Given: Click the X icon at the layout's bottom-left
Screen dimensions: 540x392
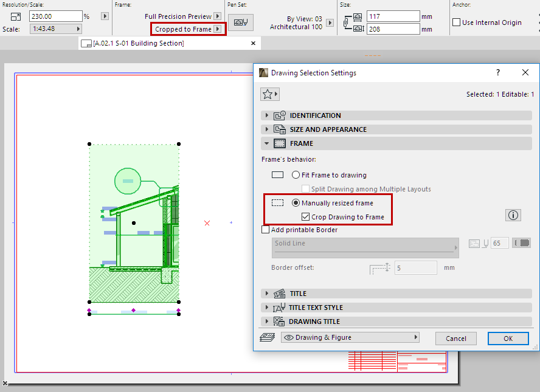Looking at the screenshot, I should coord(5,383).
